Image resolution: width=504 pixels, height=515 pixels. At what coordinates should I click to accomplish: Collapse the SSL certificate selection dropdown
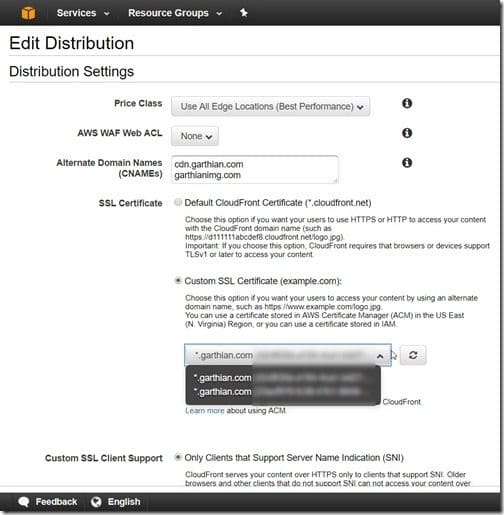tap(288, 355)
